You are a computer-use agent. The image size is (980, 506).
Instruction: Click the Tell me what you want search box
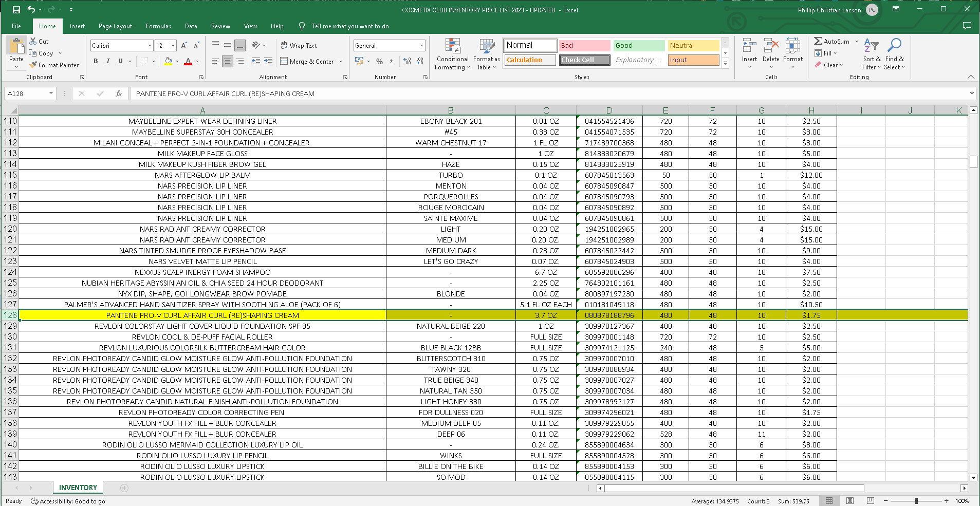(350, 26)
